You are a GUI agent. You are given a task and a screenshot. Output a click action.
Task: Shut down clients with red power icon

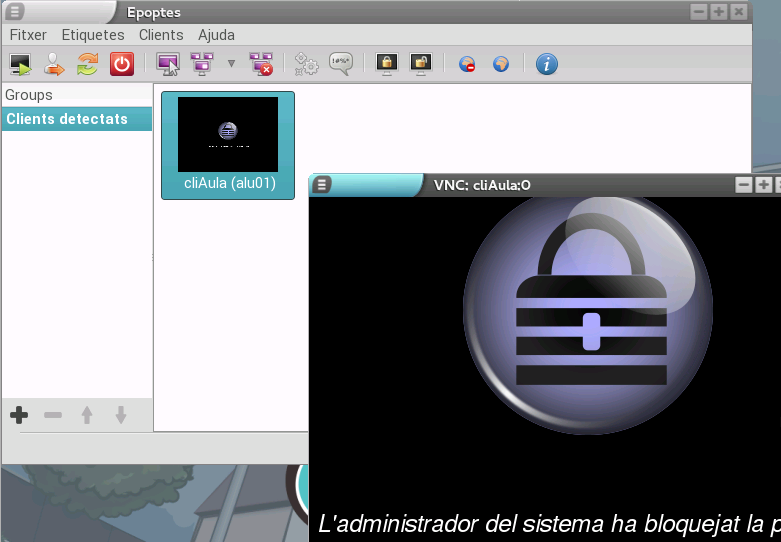tap(121, 64)
